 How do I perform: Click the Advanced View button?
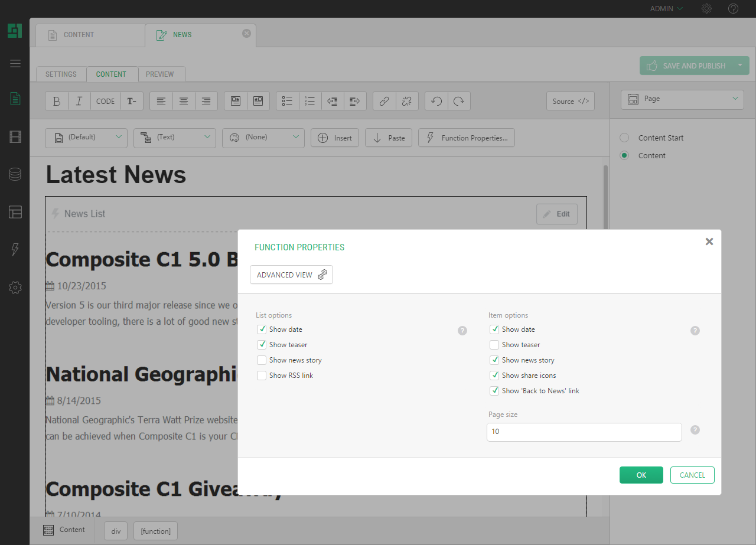coord(291,275)
